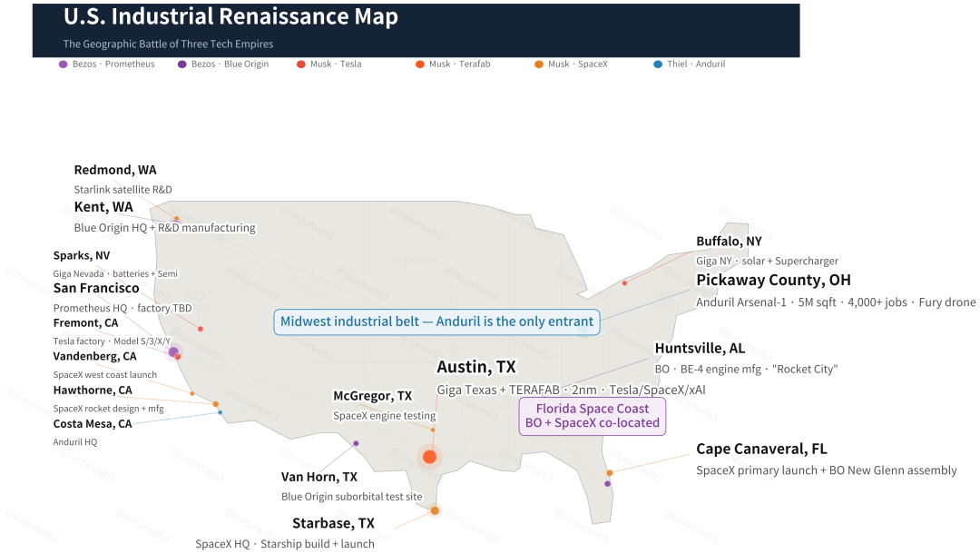This screenshot has width=980, height=554.
Task: Select the McGregor small orange marker
Action: (x=433, y=430)
